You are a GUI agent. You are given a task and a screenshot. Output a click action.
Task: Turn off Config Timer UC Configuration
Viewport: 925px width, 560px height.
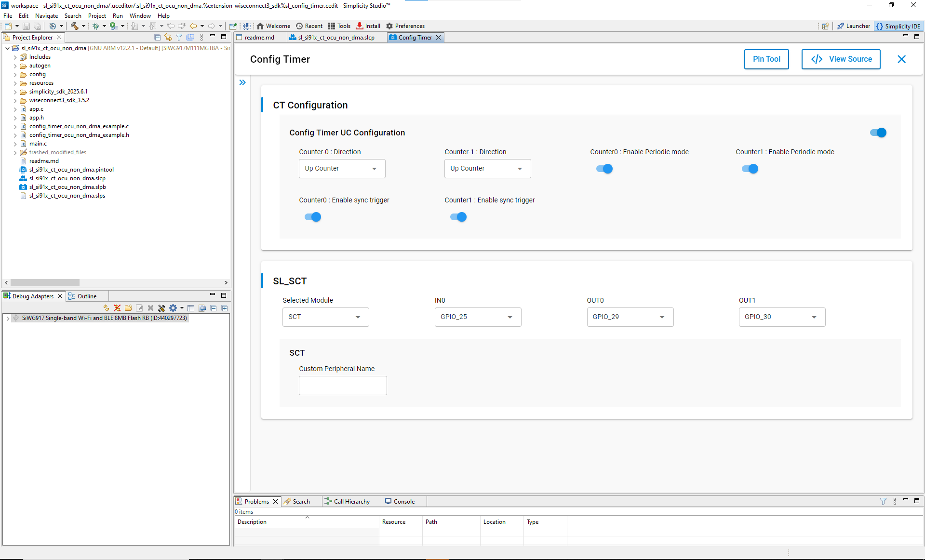[x=877, y=133]
